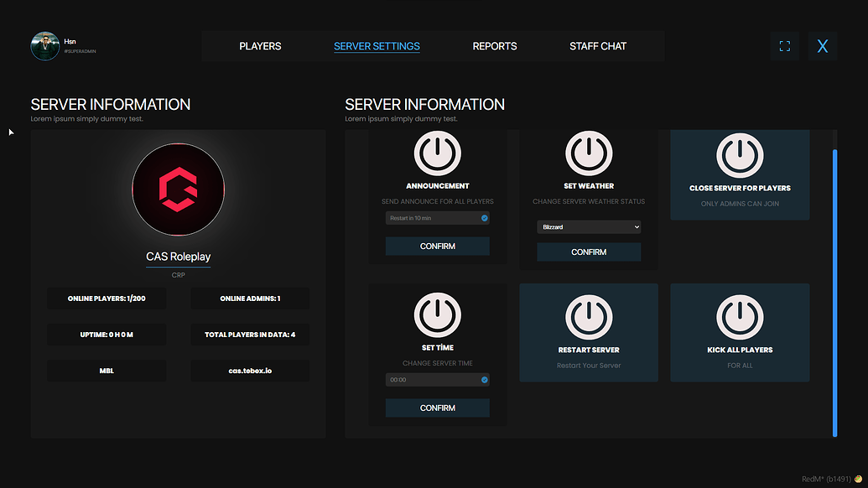Click the Kick All Players power icon
Screen dimensions: 868x488
(x=740, y=315)
